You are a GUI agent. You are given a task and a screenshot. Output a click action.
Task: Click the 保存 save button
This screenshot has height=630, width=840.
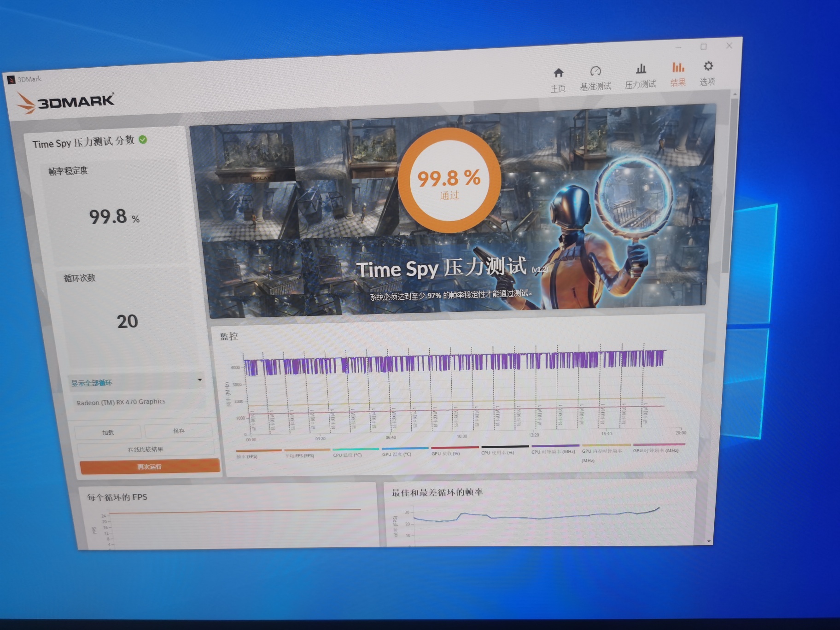[x=179, y=431]
